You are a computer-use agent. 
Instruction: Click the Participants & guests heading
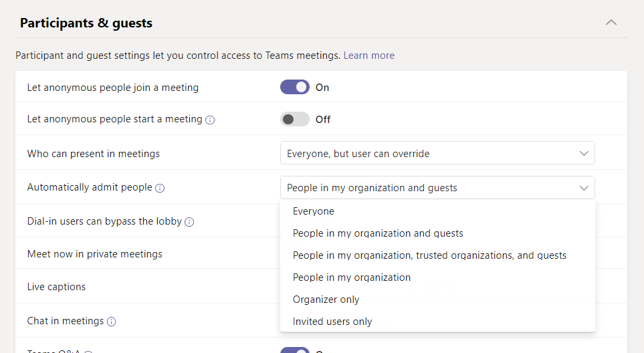pyautogui.click(x=86, y=23)
